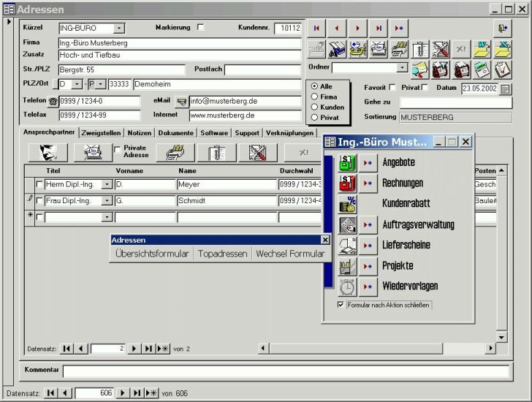Expand the Ordner dropdown
The height and width of the screenshot is (402, 532).
pyautogui.click(x=402, y=67)
